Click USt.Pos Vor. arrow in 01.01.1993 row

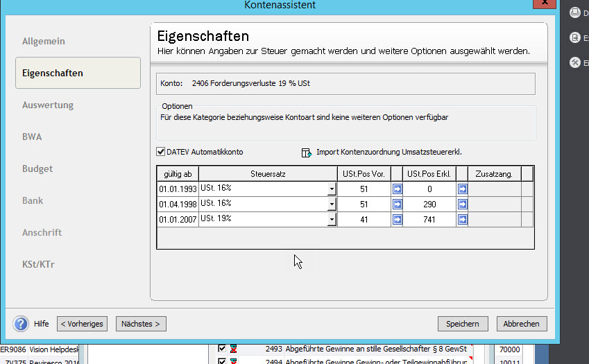(x=397, y=189)
